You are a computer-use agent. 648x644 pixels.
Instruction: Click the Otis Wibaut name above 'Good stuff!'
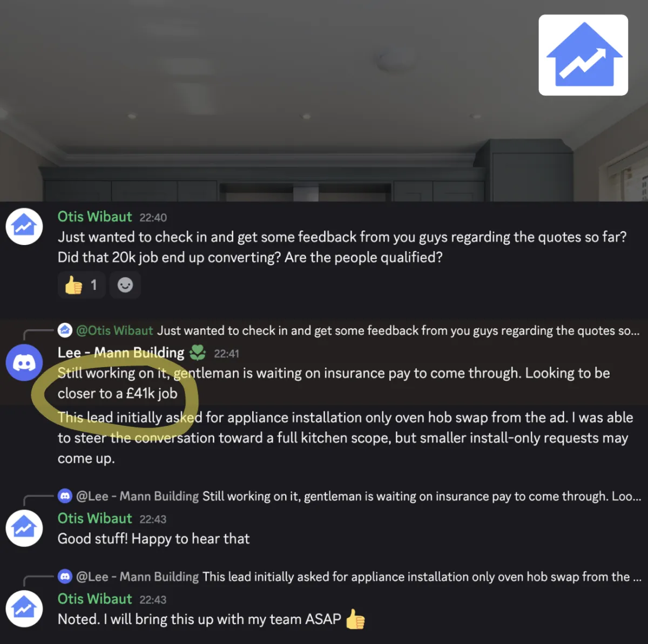coord(94,518)
